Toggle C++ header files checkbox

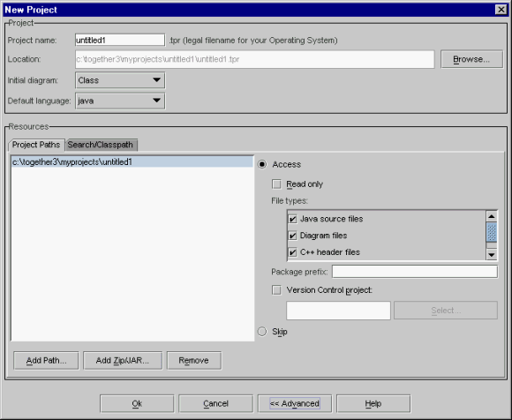coord(292,252)
